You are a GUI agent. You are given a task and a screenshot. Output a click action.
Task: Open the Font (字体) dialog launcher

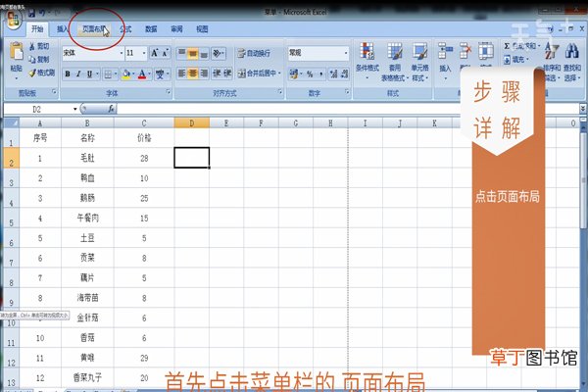coord(168,92)
